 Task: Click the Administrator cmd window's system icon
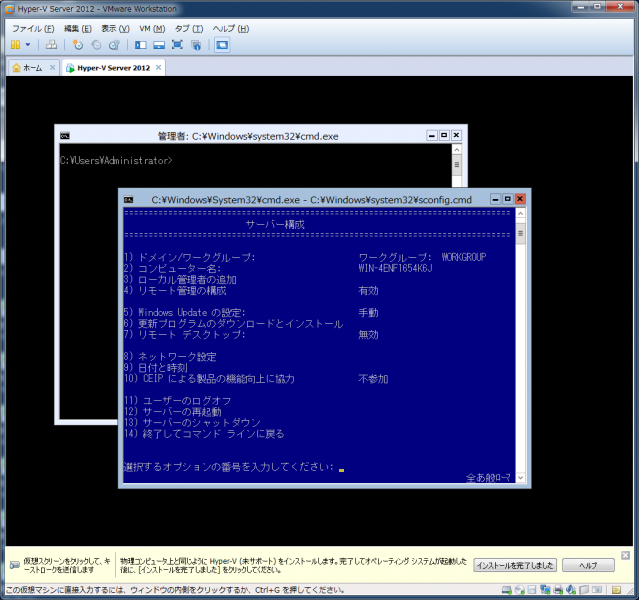(x=65, y=136)
